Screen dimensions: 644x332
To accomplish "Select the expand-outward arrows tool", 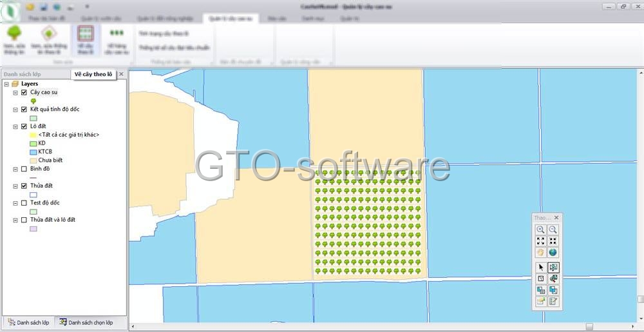I will coord(541,241).
